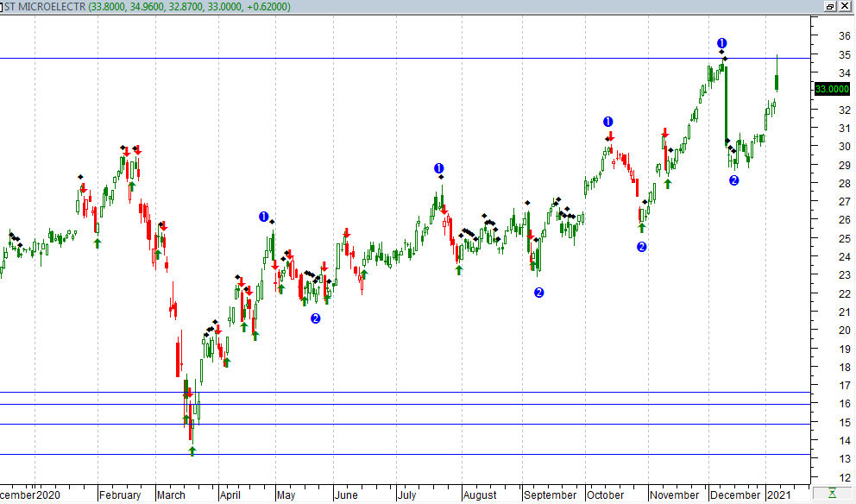The height and width of the screenshot is (504, 856).
Task: Click the February label on the date axis
Action: pyautogui.click(x=120, y=495)
